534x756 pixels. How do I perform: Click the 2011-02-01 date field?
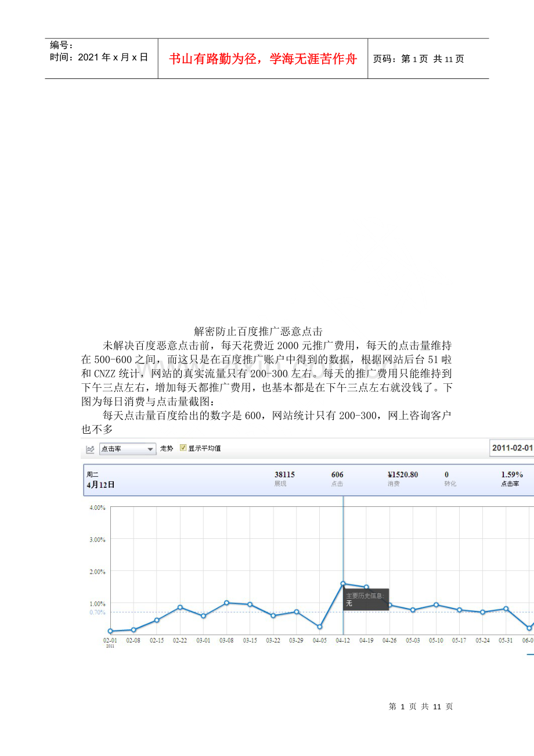pyautogui.click(x=512, y=448)
